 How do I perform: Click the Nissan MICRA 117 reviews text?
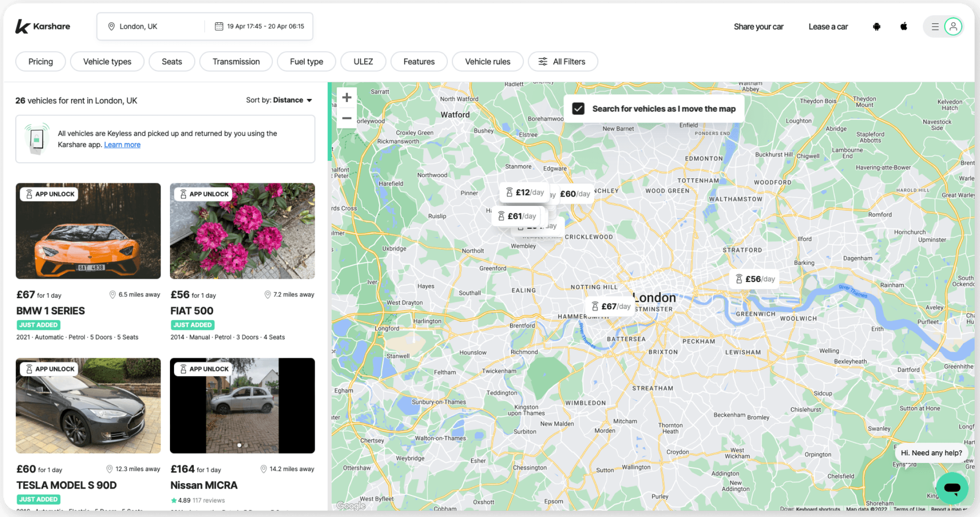tap(209, 500)
